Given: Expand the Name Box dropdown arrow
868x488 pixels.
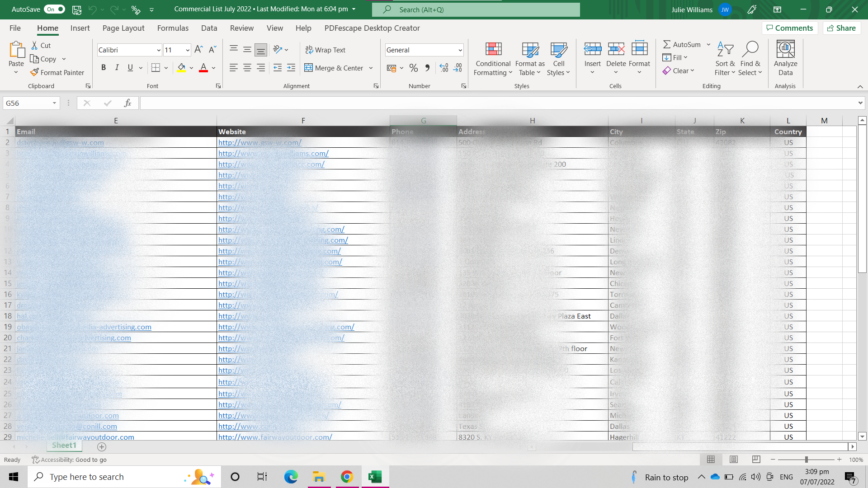Looking at the screenshot, I should click(54, 103).
